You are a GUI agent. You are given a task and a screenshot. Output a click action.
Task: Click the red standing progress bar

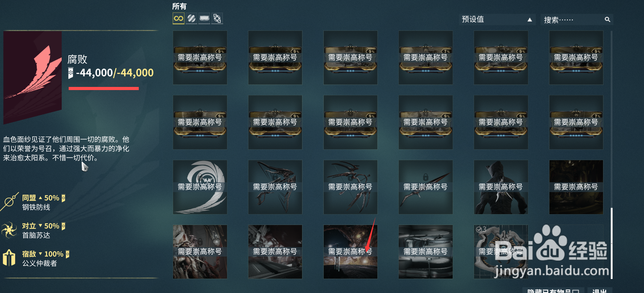104,88
